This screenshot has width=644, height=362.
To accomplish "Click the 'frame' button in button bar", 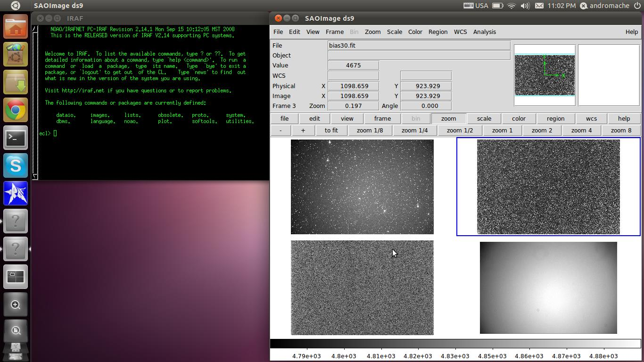I will tap(382, 118).
